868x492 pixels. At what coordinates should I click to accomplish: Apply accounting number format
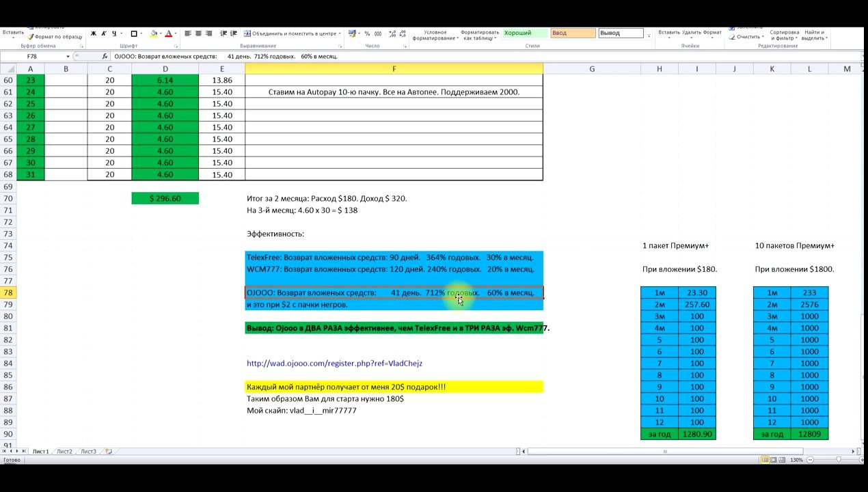[351, 33]
